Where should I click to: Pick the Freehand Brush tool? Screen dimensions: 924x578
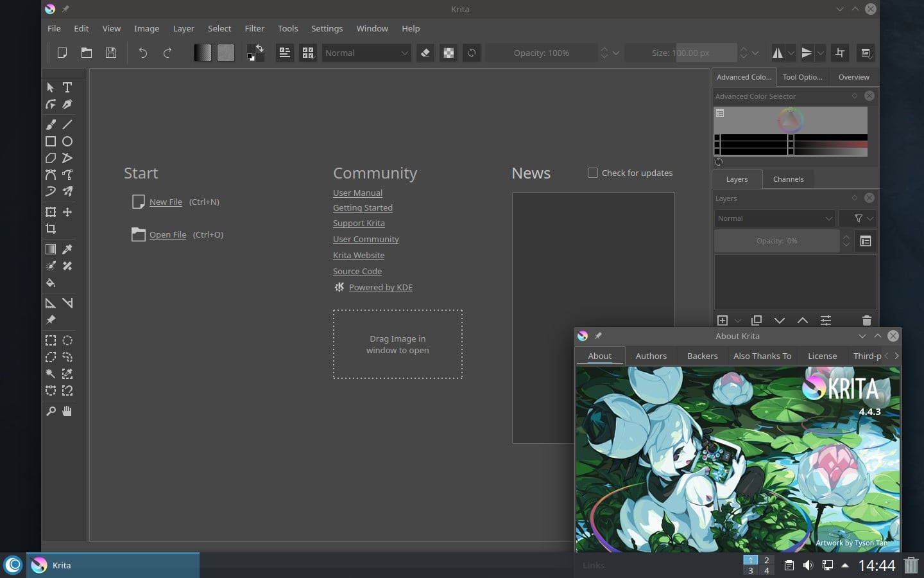51,125
